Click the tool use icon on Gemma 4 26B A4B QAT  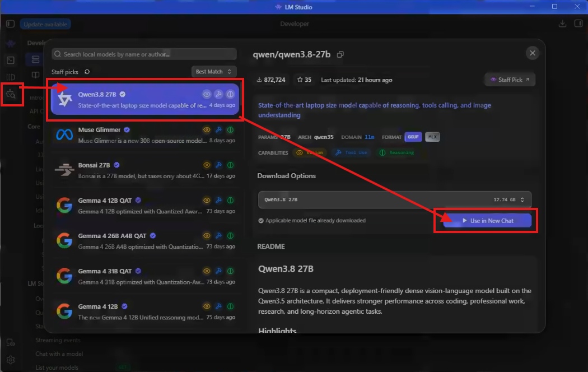pos(218,235)
